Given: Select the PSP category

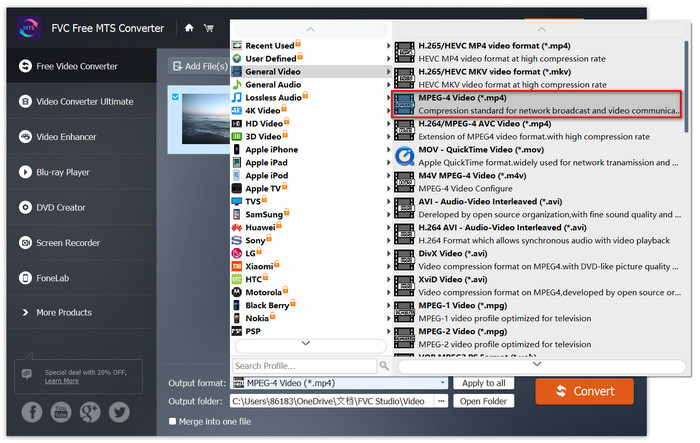Looking at the screenshot, I should pos(311,331).
